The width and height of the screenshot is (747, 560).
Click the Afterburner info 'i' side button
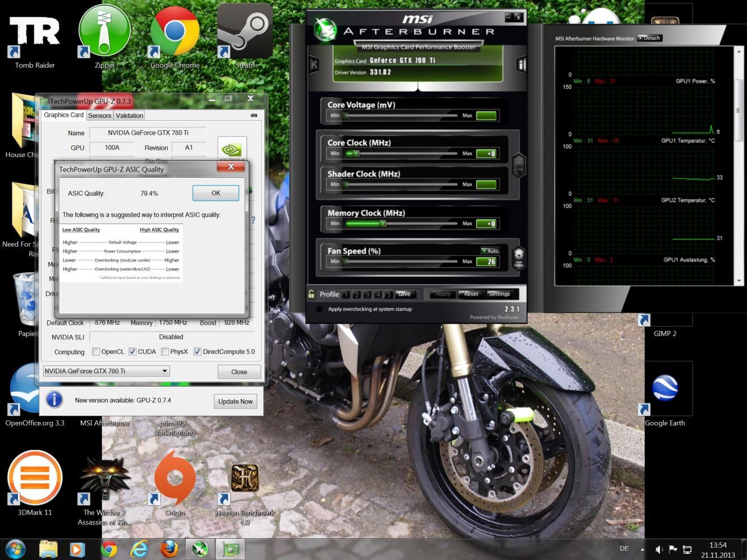(522, 65)
